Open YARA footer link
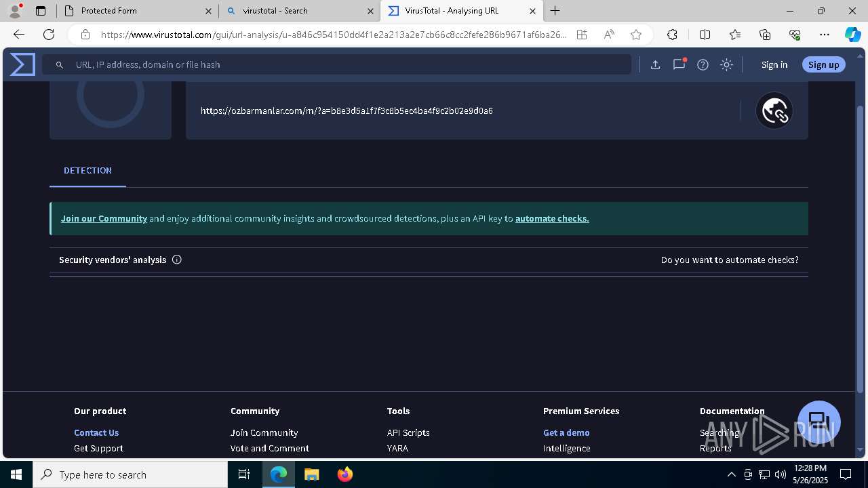 [397, 448]
